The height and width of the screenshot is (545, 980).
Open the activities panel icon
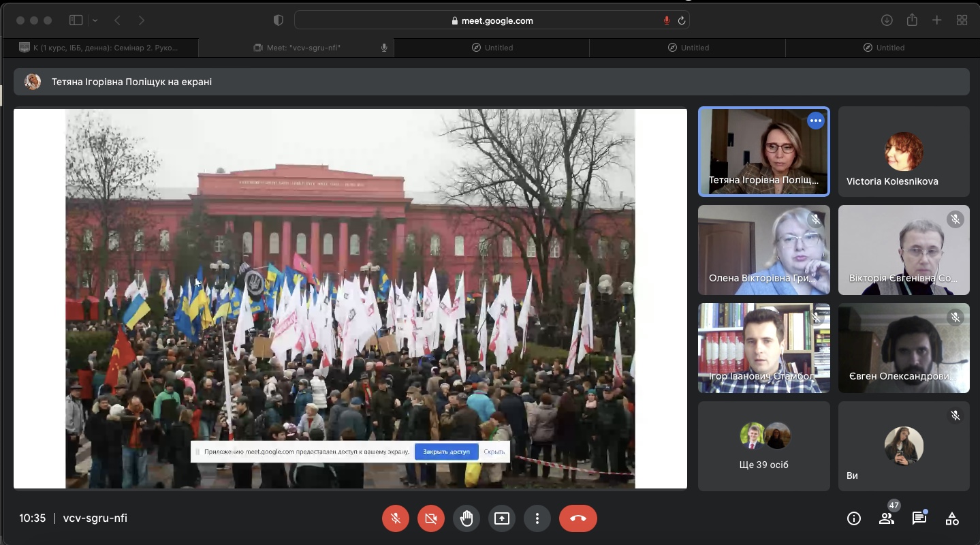[952, 518]
